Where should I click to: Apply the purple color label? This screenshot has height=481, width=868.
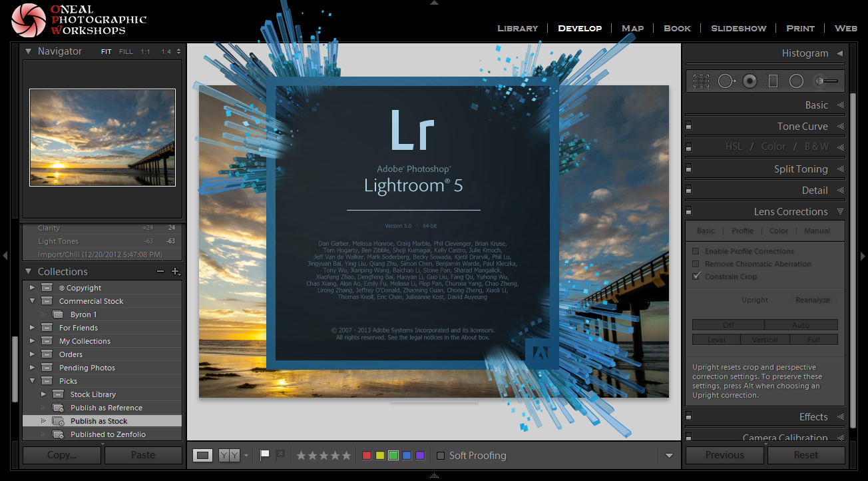point(420,456)
